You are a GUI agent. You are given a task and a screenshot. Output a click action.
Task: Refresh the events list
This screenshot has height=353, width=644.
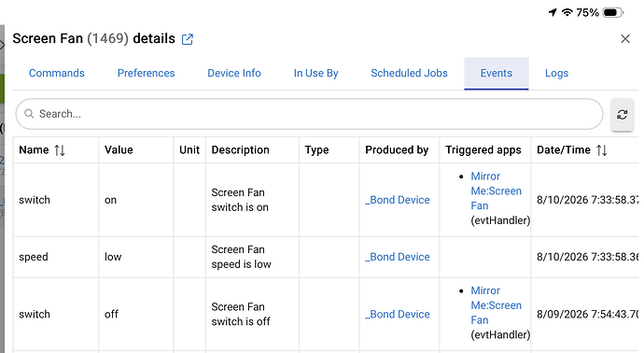pos(622,115)
